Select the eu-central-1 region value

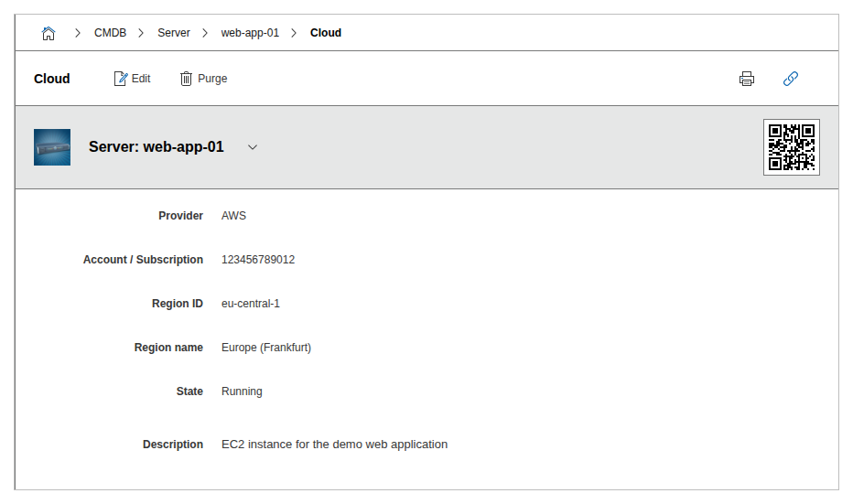click(x=250, y=304)
